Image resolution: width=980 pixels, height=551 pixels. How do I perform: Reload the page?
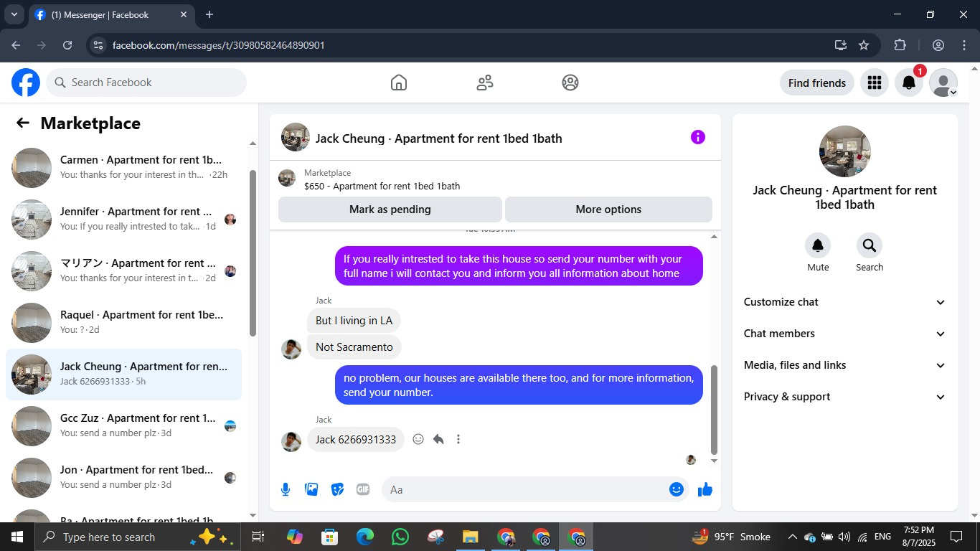click(67, 45)
